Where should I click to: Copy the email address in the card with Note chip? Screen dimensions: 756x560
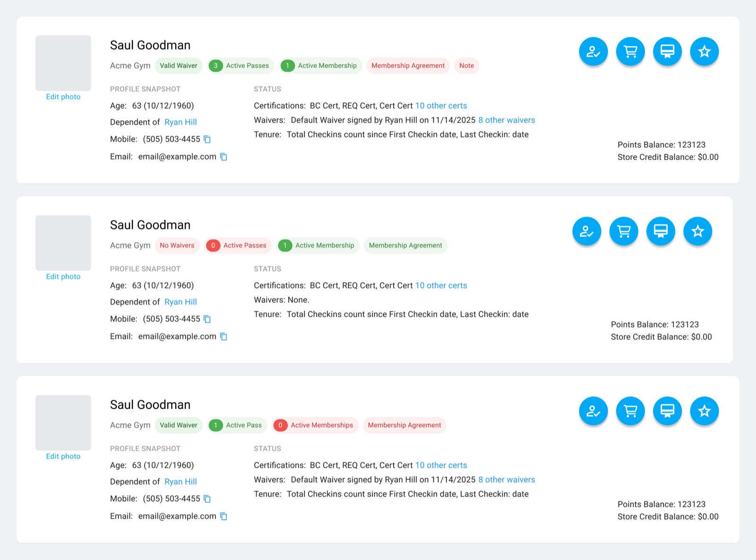pos(223,157)
